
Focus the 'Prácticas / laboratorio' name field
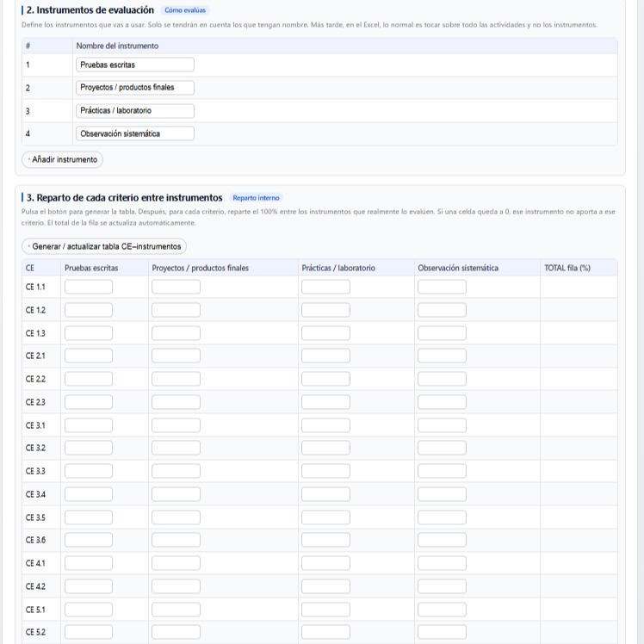pyautogui.click(x=134, y=110)
